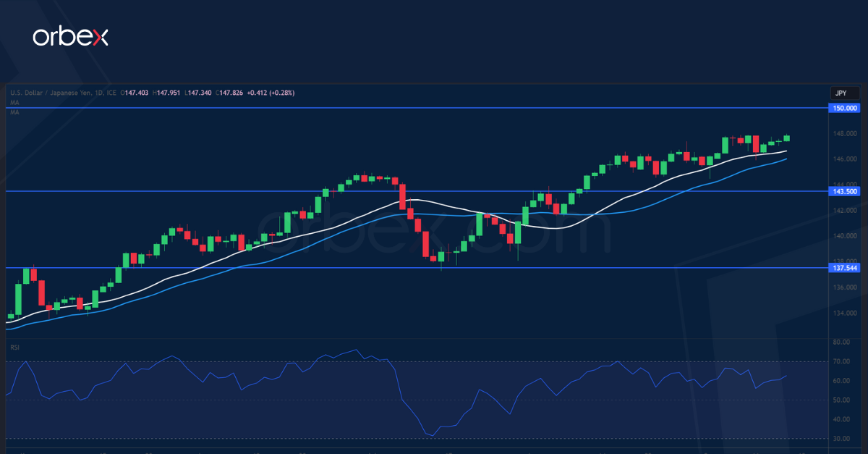
Task: Click the RSI 80.00 axis value
Action: click(x=841, y=342)
